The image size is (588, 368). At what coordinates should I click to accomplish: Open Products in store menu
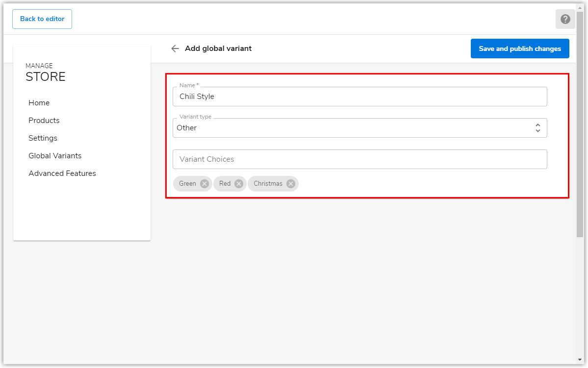pos(44,120)
